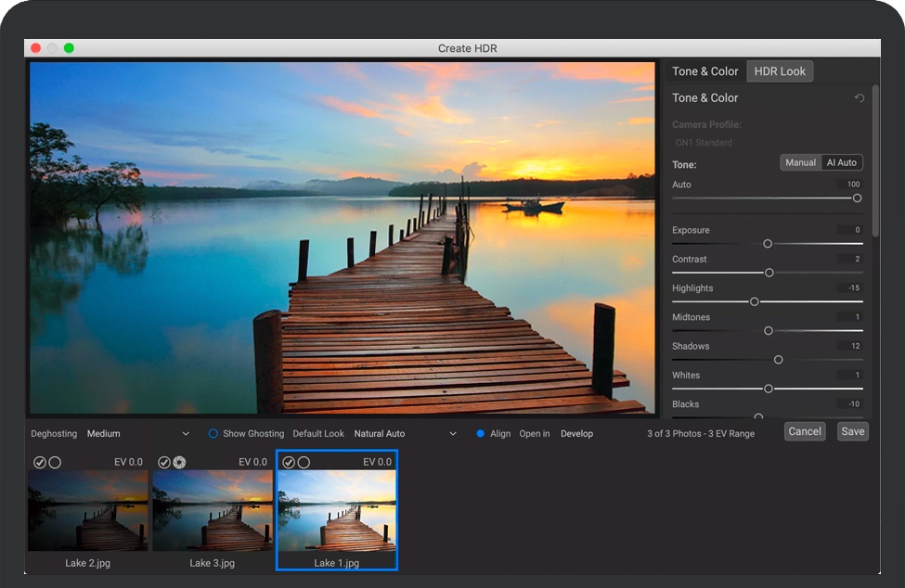The height and width of the screenshot is (588, 905).
Task: Click the checkmark icon on Lake 3.jpg
Action: point(164,462)
